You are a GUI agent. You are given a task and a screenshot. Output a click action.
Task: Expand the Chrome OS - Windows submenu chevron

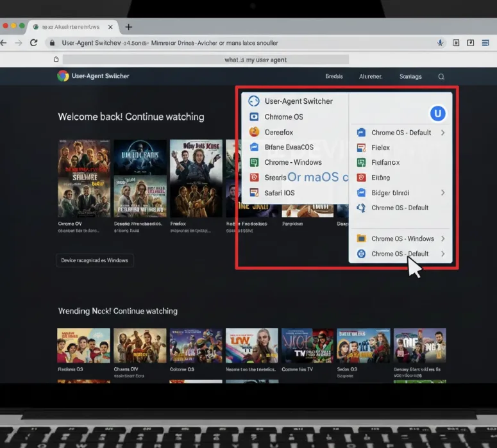click(442, 238)
